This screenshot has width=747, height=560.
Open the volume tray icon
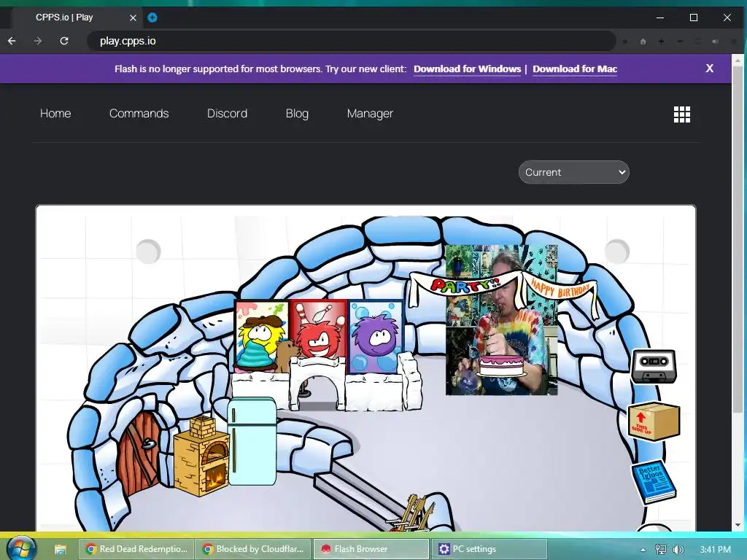pyautogui.click(x=678, y=550)
